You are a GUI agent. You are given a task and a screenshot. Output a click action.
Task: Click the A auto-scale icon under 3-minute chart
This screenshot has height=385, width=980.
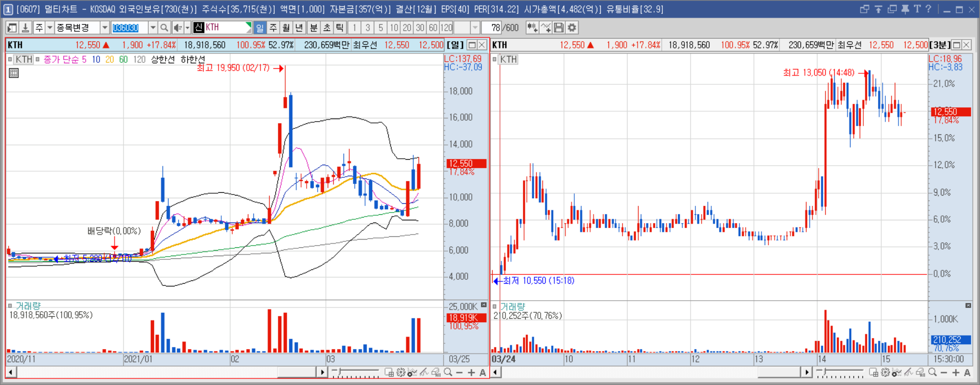click(967, 373)
